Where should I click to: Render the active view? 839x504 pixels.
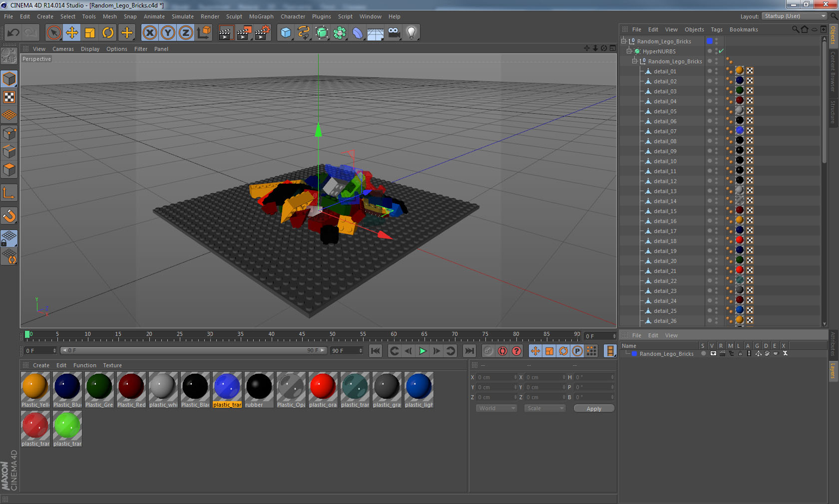[226, 33]
